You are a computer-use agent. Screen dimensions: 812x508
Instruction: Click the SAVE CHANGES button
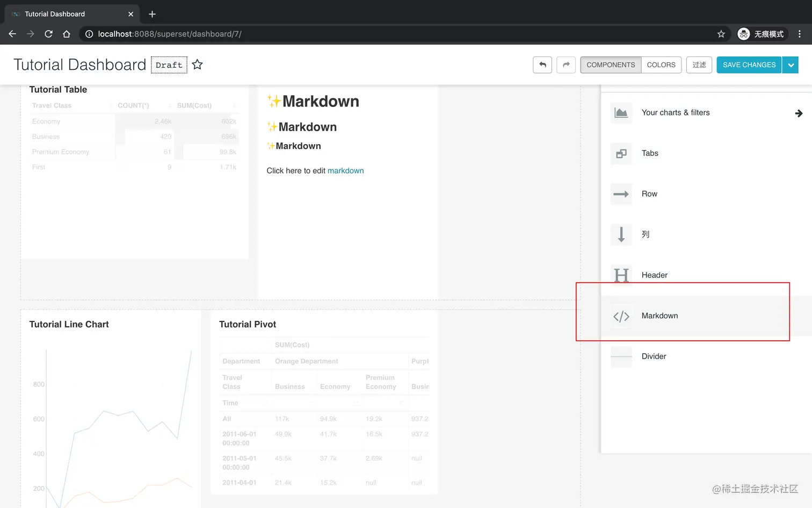pyautogui.click(x=749, y=65)
